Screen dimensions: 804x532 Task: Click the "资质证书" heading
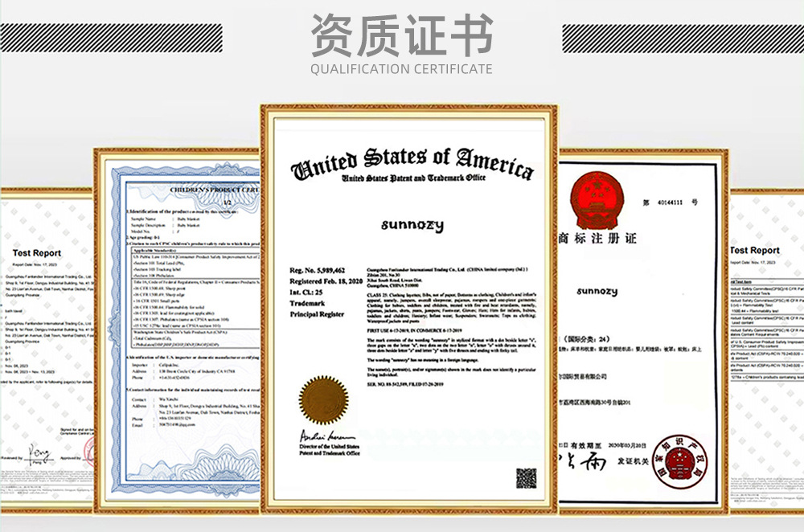401,35
